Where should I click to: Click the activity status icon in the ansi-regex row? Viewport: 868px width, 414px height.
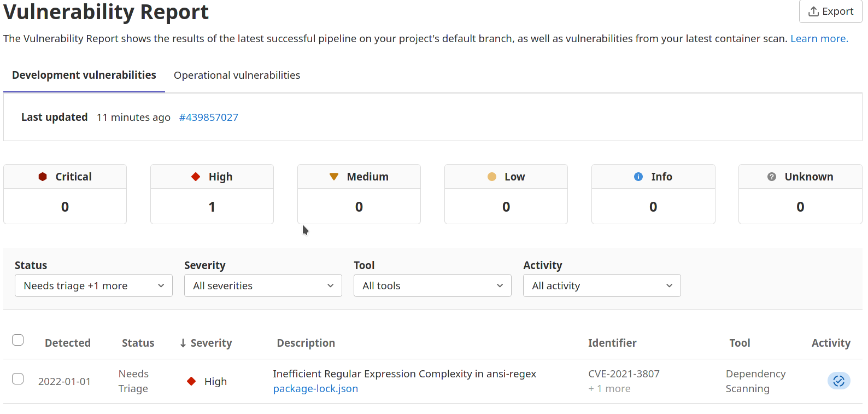[x=838, y=381]
